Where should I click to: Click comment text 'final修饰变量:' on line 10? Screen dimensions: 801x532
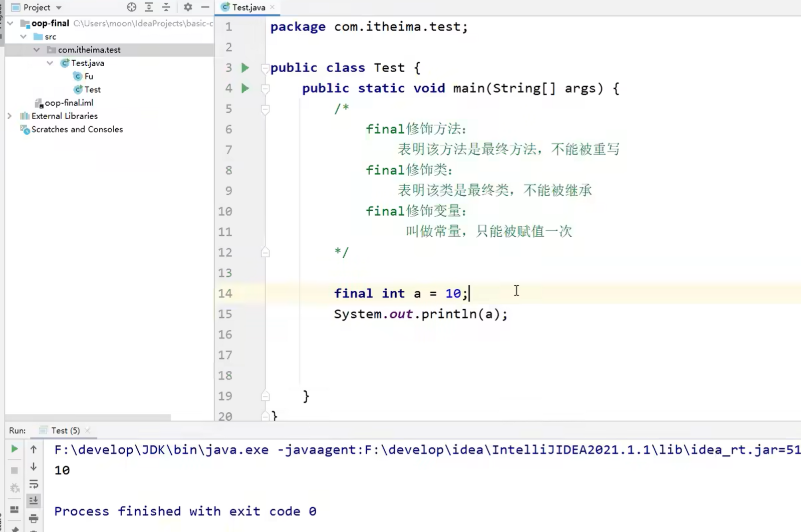(x=416, y=211)
